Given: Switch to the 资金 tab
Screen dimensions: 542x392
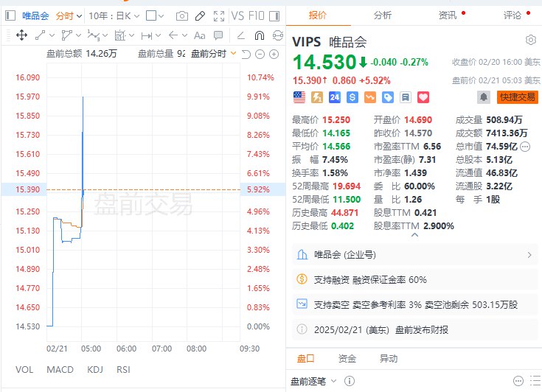Looking at the screenshot, I should click(x=347, y=359).
